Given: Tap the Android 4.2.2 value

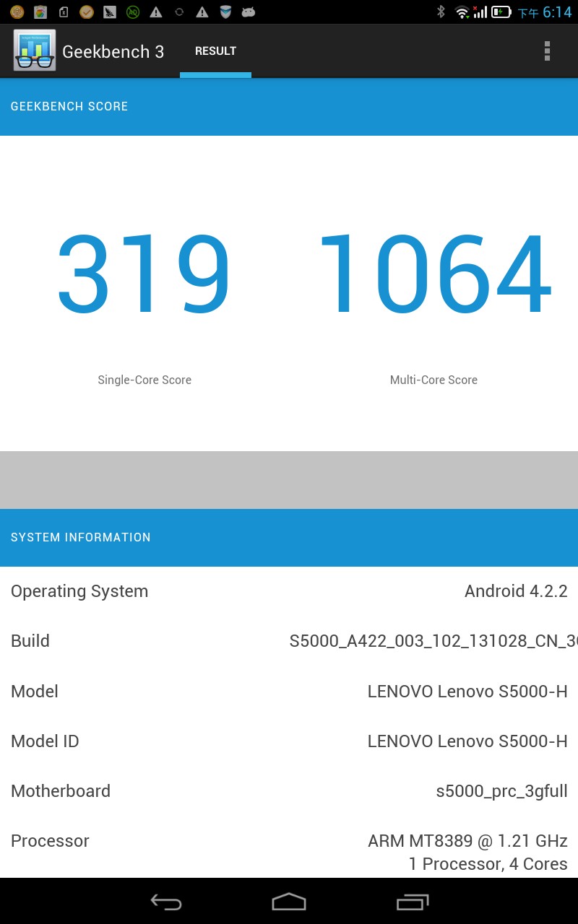Looking at the screenshot, I should (x=516, y=591).
